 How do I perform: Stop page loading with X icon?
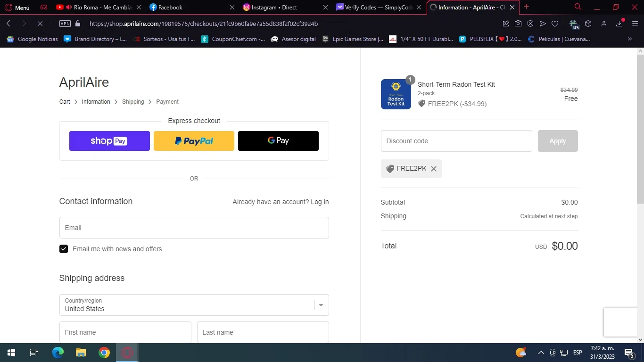(x=40, y=24)
